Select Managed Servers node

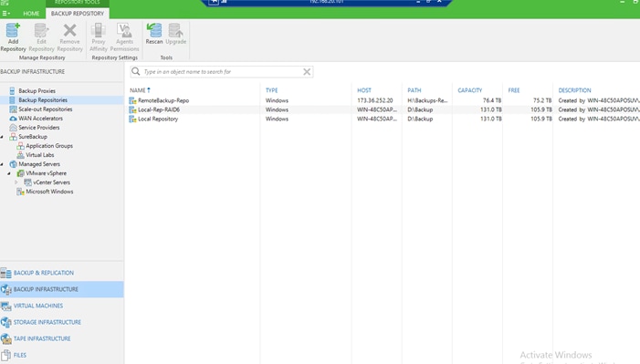point(39,164)
